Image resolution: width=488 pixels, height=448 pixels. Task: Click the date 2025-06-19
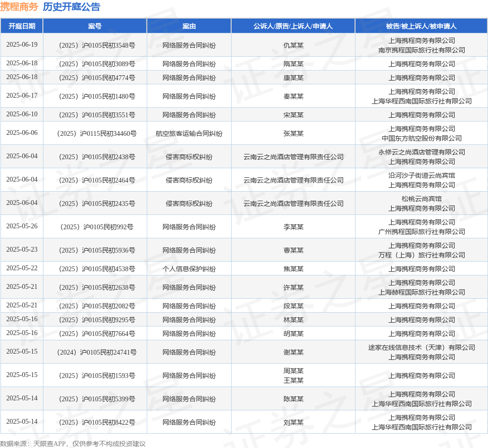pyautogui.click(x=22, y=44)
